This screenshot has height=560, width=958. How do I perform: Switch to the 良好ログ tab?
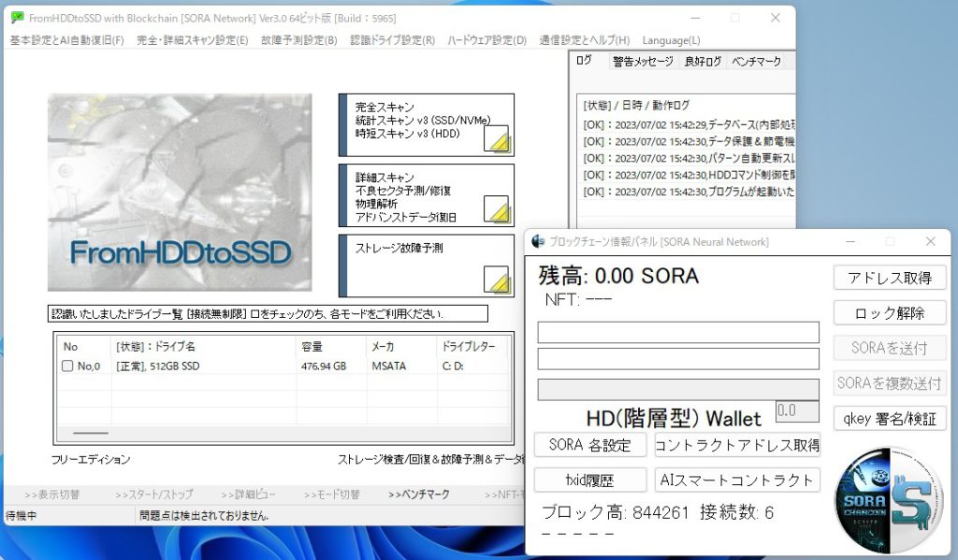703,61
